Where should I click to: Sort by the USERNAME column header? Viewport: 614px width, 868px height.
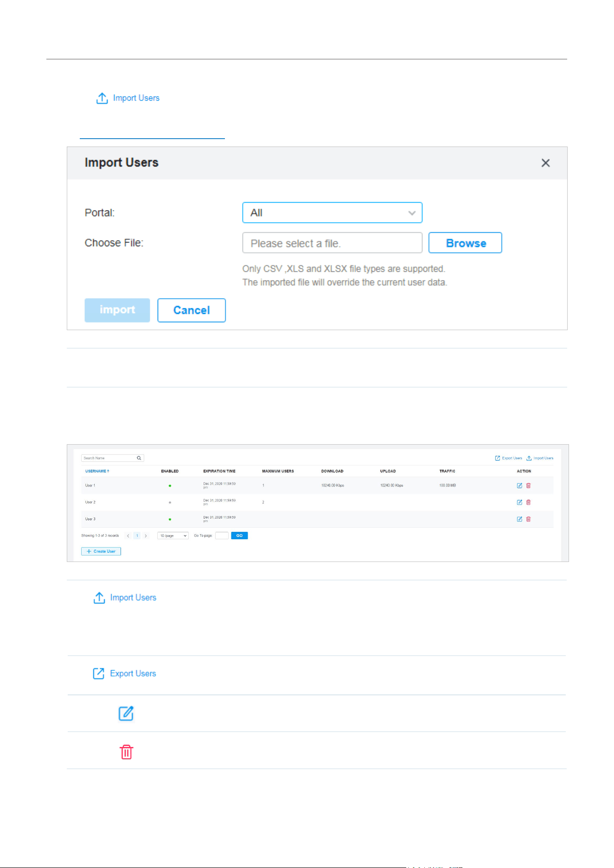[97, 471]
